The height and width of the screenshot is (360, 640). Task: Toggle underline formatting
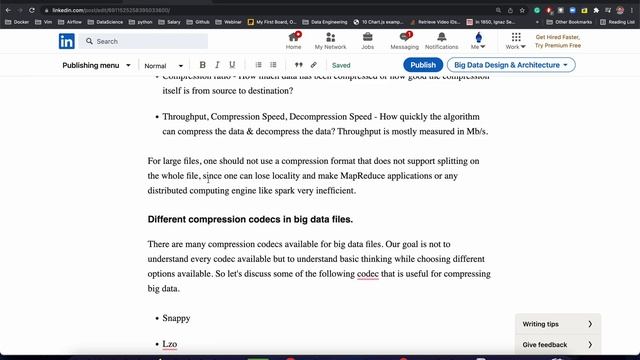pos(232,65)
